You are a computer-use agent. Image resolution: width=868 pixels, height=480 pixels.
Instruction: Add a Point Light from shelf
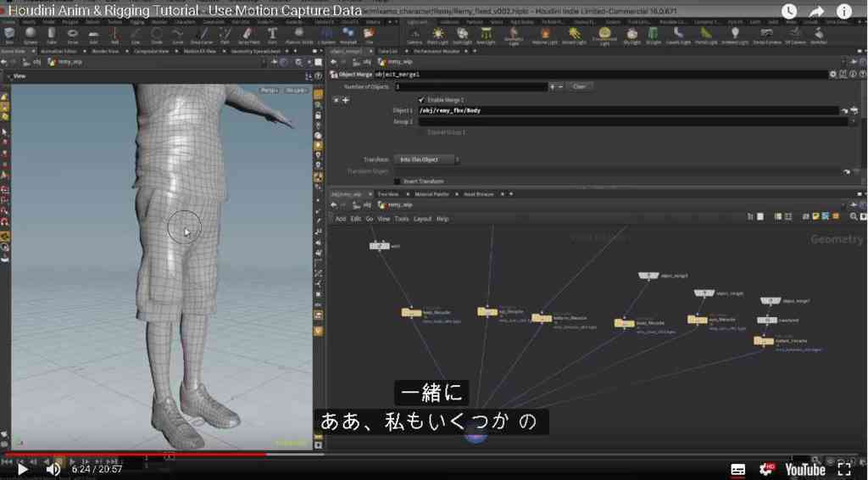point(437,36)
